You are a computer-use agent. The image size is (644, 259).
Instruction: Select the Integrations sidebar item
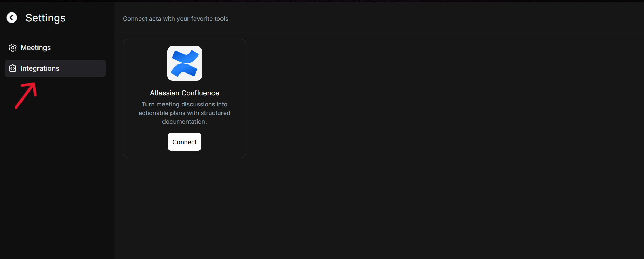point(55,68)
